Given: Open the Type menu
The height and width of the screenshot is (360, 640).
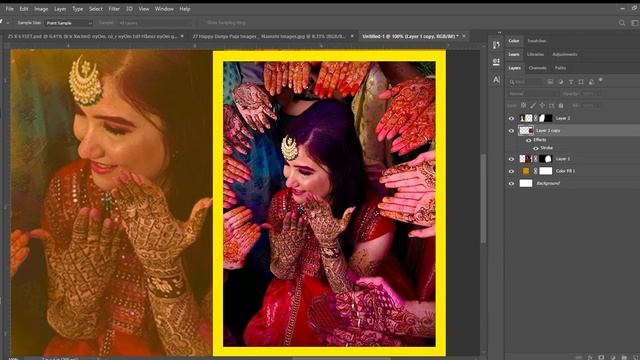Looking at the screenshot, I should [77, 9].
